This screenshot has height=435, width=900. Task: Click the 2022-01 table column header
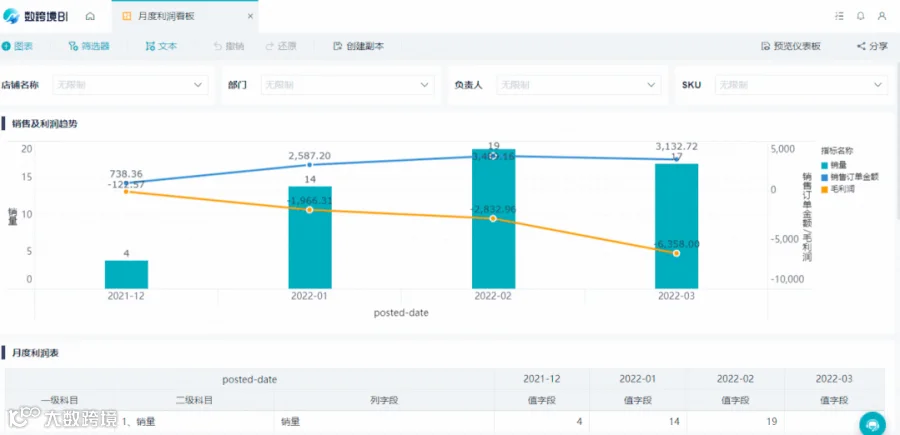[638, 379]
